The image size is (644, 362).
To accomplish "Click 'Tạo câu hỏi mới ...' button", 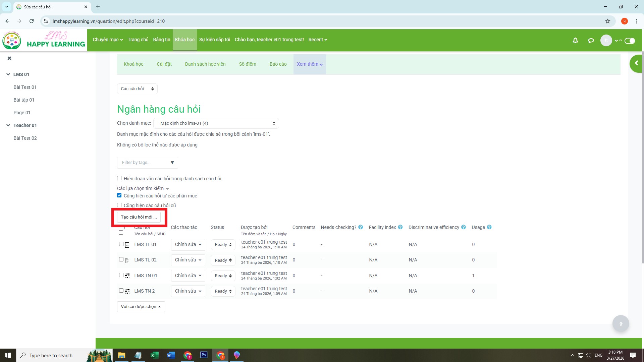I will pyautogui.click(x=139, y=217).
